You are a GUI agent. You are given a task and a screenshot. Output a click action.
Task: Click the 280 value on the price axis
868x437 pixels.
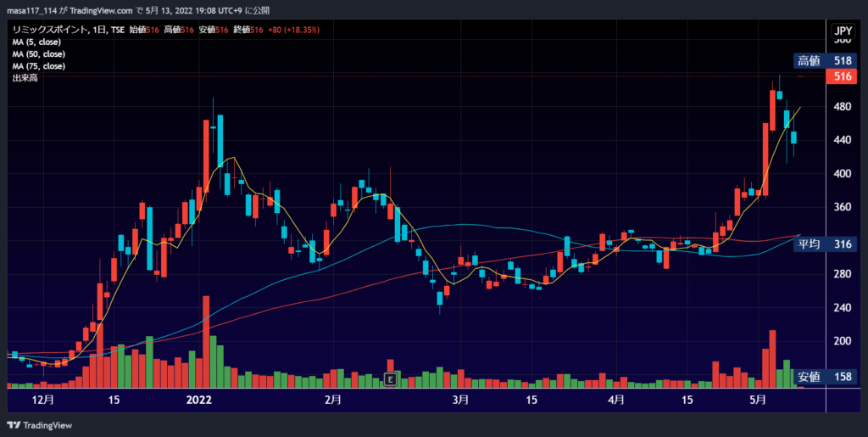tap(842, 274)
